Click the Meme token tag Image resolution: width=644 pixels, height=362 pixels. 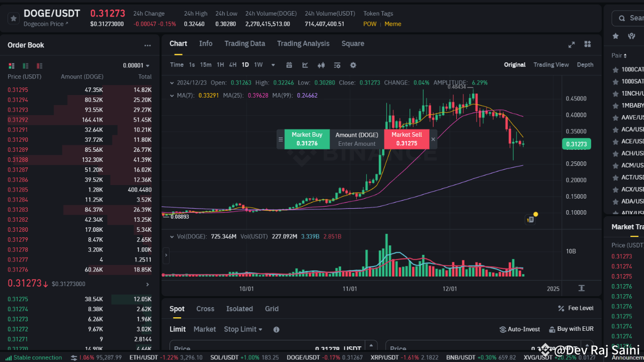(393, 24)
